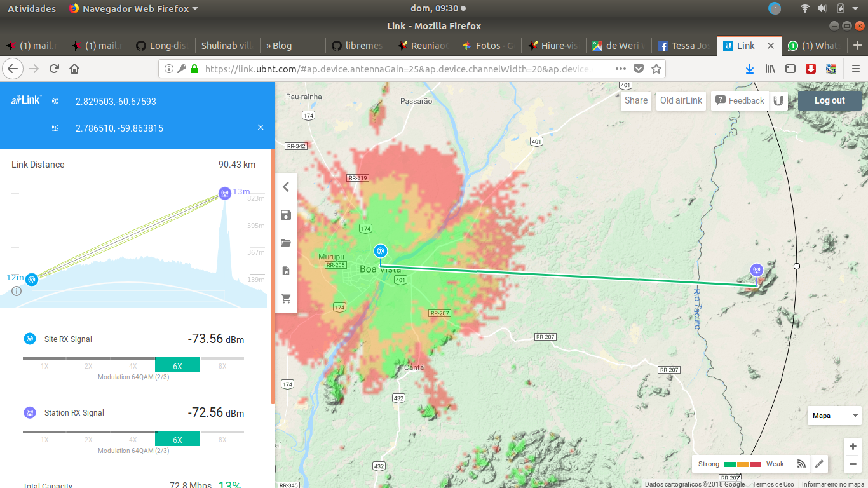
Task: Click the Log out button
Action: [830, 100]
